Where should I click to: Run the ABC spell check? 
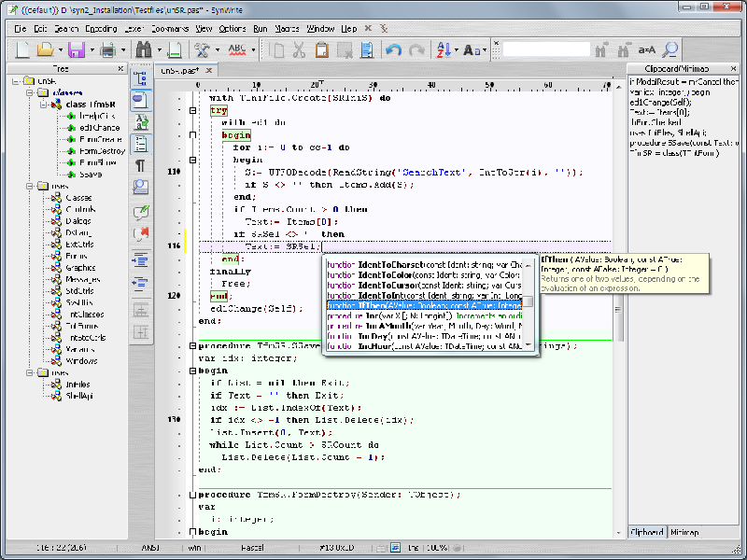[x=237, y=49]
